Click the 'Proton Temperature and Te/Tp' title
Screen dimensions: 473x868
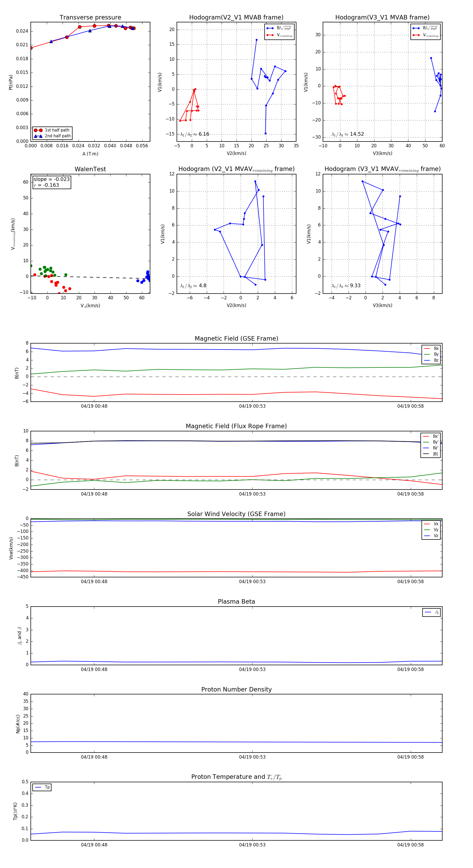pos(236,777)
